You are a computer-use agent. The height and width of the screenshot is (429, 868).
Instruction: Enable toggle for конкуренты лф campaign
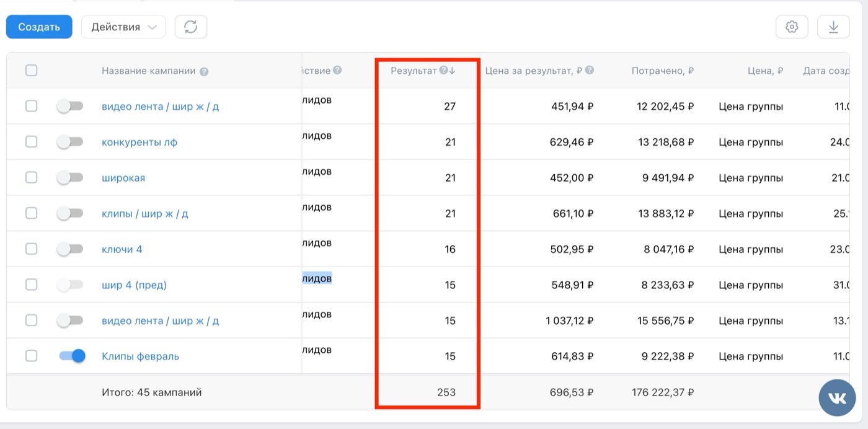[x=69, y=142]
